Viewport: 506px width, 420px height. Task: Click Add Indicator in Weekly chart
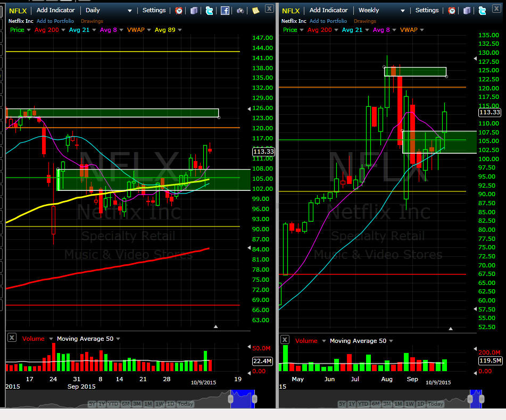328,10
